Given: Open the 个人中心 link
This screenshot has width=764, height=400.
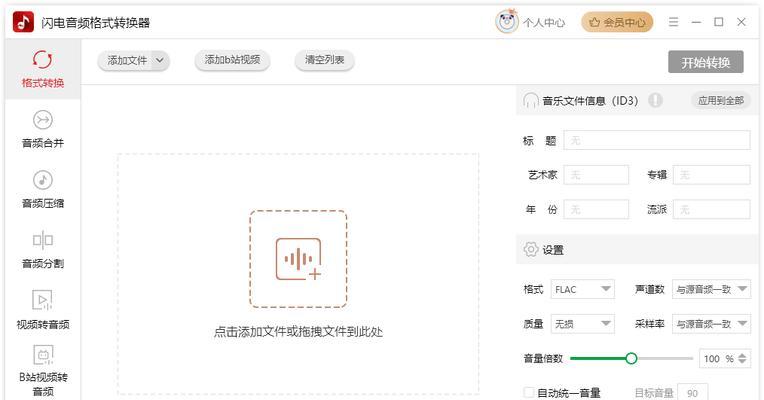Looking at the screenshot, I should pyautogui.click(x=544, y=22).
